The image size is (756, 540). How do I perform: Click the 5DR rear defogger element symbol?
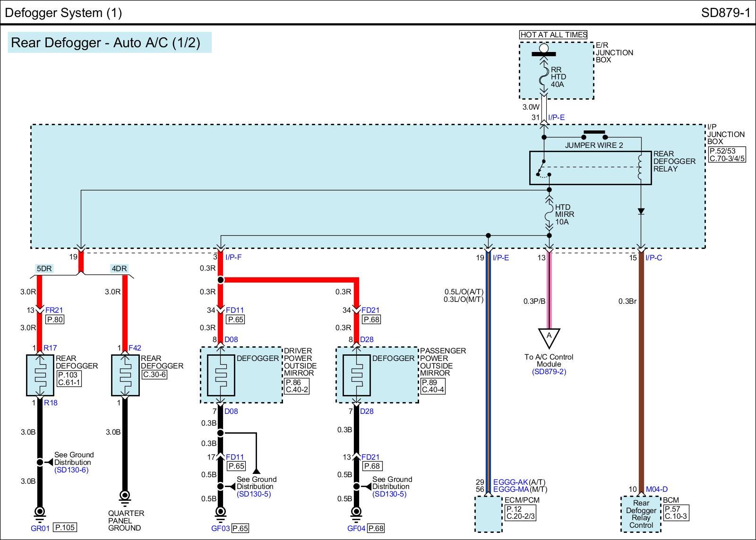(40, 376)
